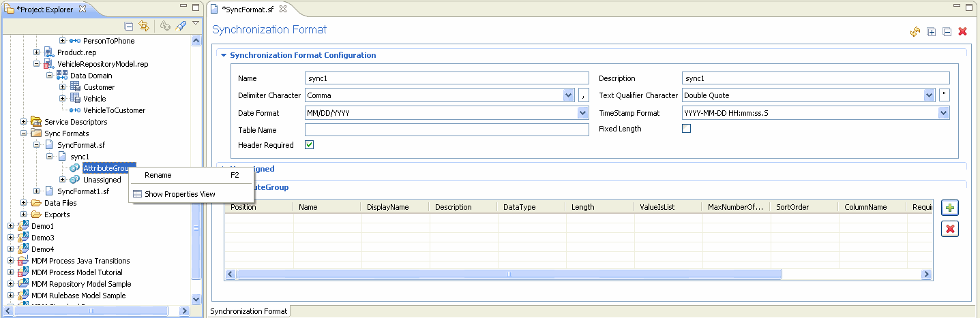This screenshot has height=318, width=980.
Task: Click Show Properties View menu icon
Action: pos(137,194)
